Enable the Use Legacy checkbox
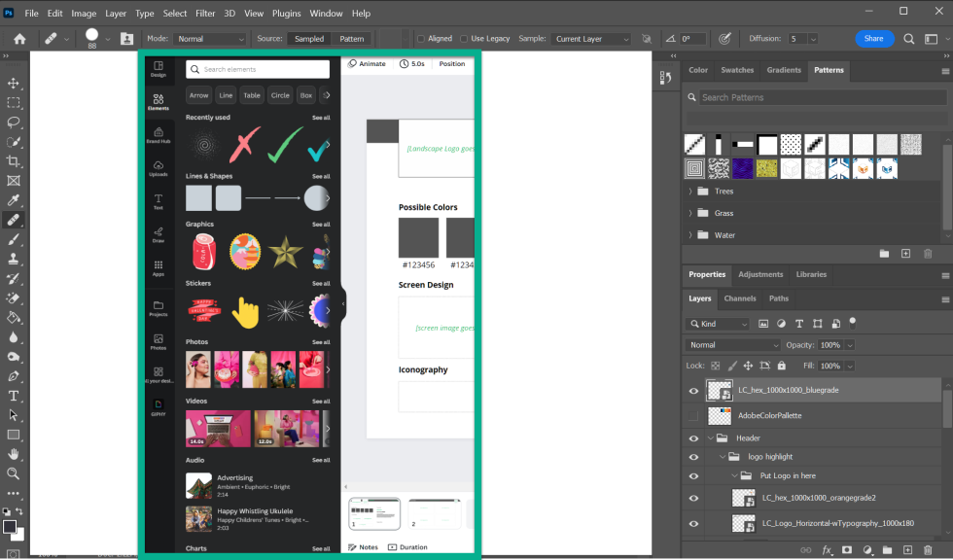Screen dimensions: 953x560 pos(464,39)
